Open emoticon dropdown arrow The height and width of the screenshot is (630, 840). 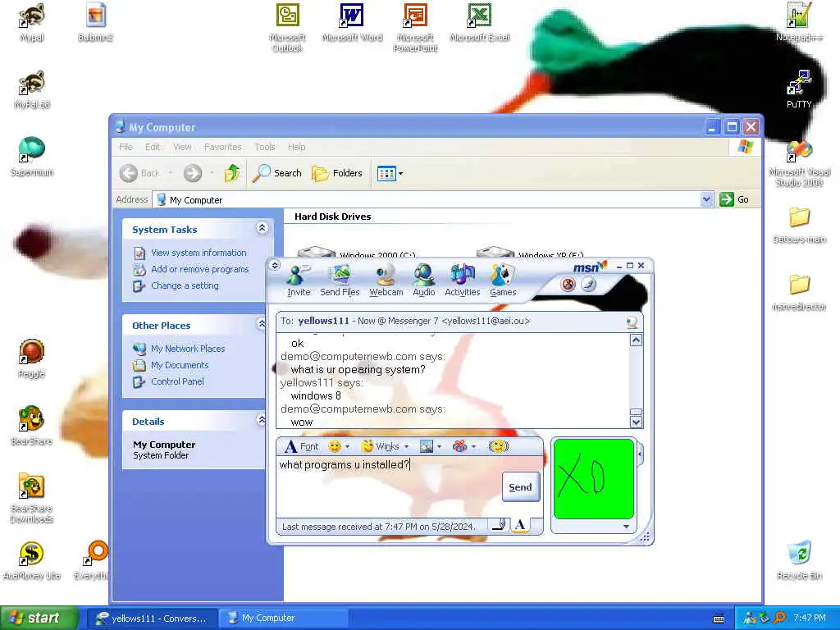347,446
